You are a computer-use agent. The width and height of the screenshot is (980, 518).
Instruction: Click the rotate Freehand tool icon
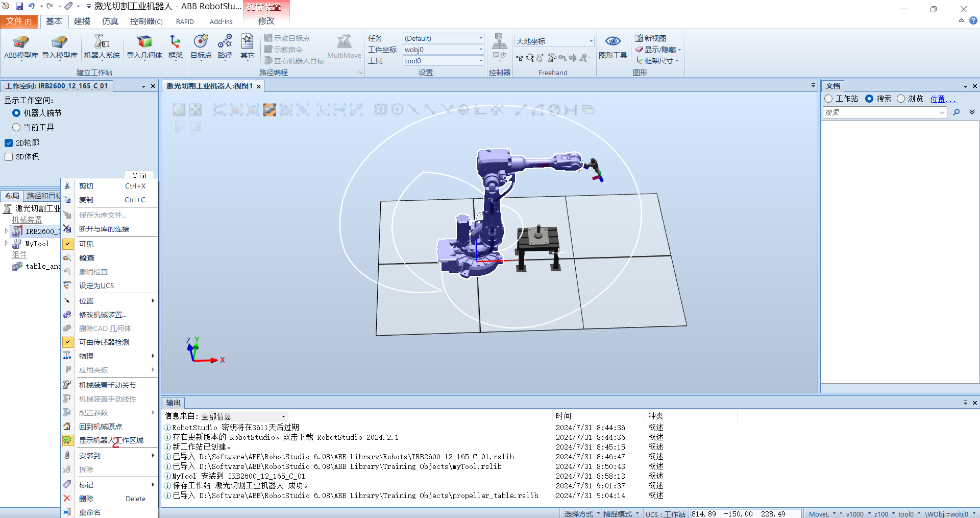point(530,58)
